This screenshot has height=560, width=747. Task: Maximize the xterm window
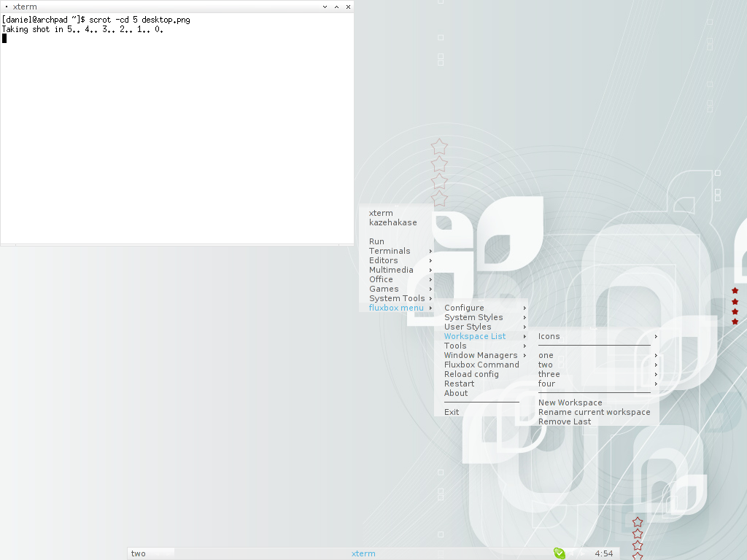[336, 7]
